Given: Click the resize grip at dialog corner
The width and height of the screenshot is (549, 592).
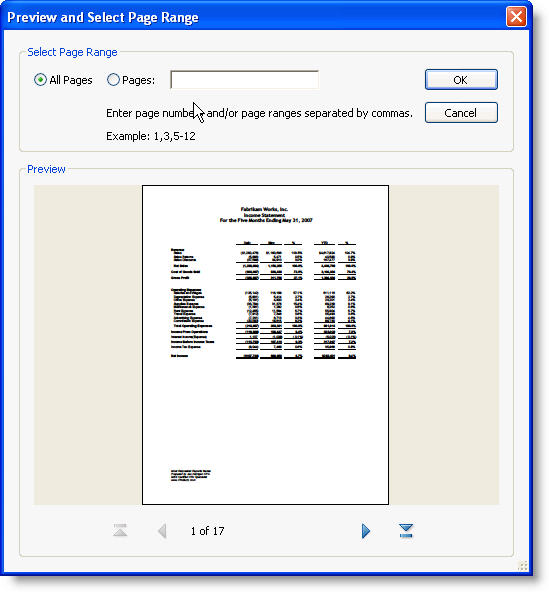Looking at the screenshot, I should [x=523, y=565].
